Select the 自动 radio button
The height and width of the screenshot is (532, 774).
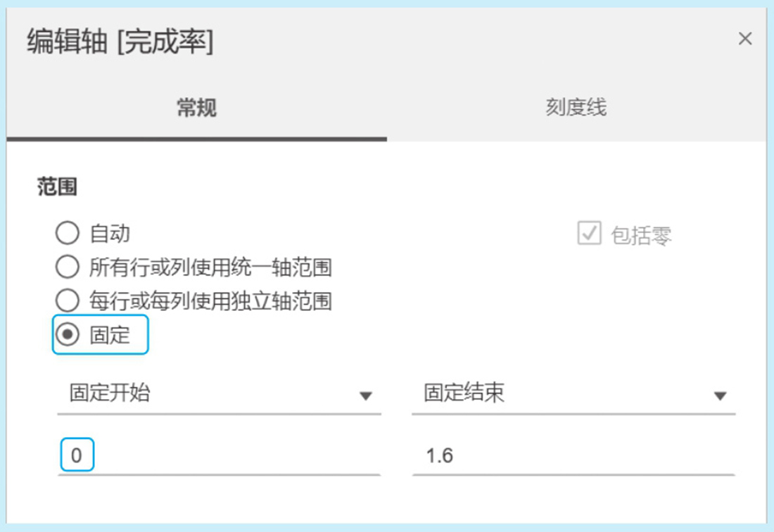[x=67, y=233]
